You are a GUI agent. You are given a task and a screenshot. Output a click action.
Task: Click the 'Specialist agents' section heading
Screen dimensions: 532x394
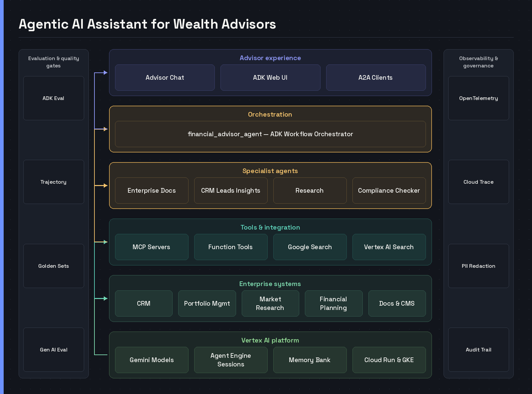click(270, 171)
